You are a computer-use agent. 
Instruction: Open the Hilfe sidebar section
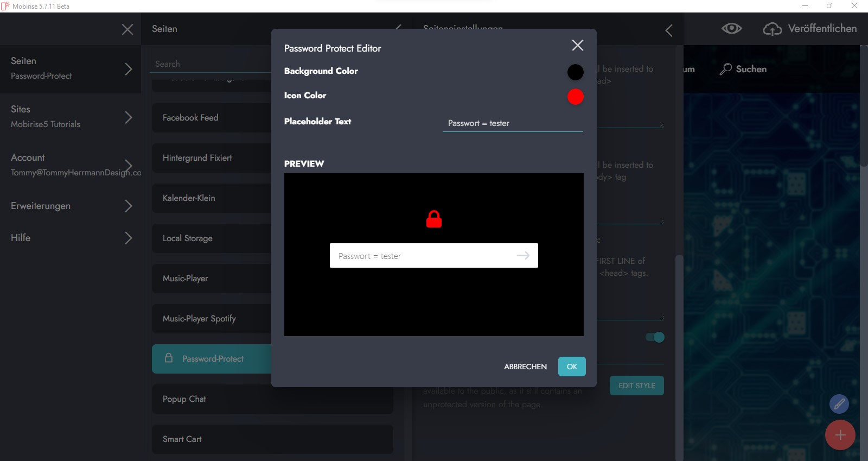[x=71, y=238]
